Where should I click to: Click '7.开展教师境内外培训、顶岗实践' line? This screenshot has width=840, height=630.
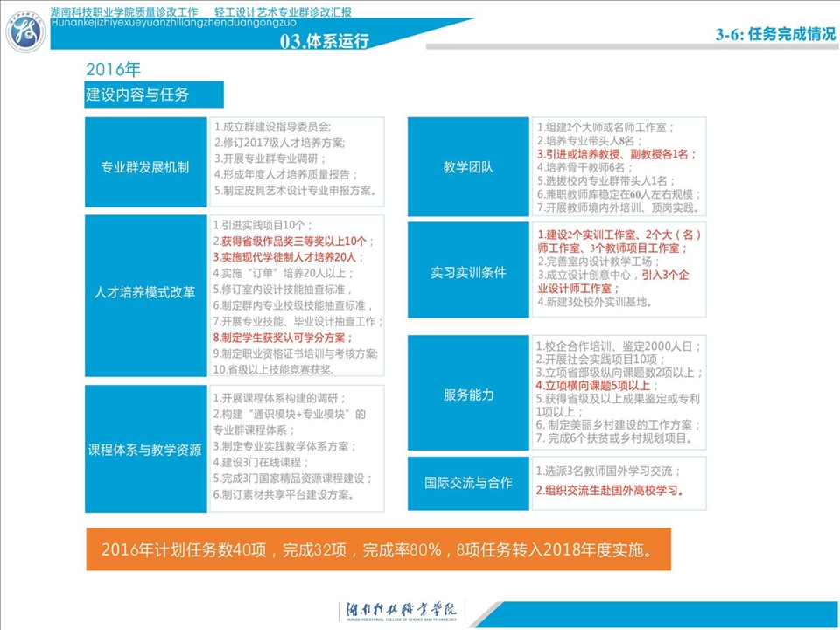(619, 207)
